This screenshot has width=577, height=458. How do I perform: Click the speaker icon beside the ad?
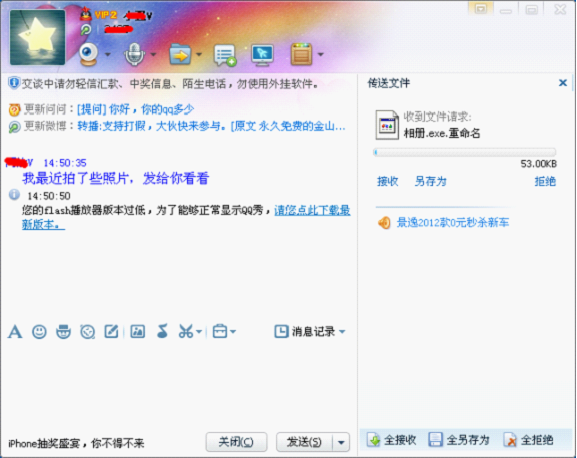click(384, 223)
